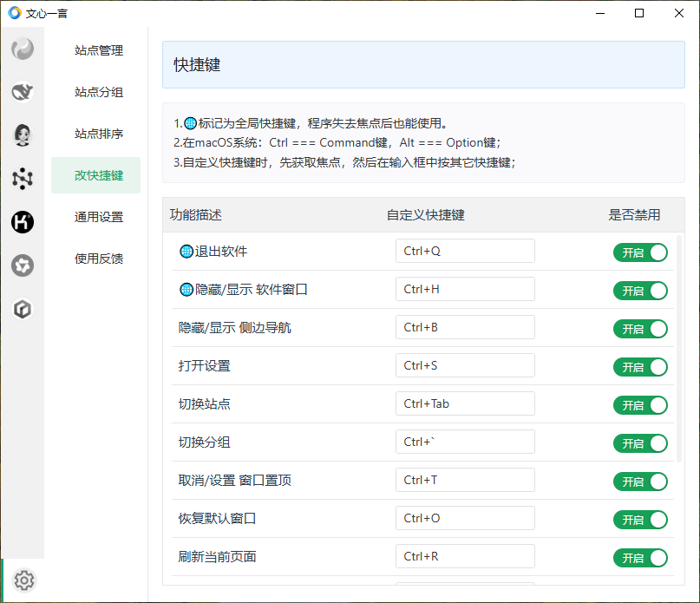
Task: Open the DeepSeek whale icon in sidebar
Action: (x=23, y=92)
